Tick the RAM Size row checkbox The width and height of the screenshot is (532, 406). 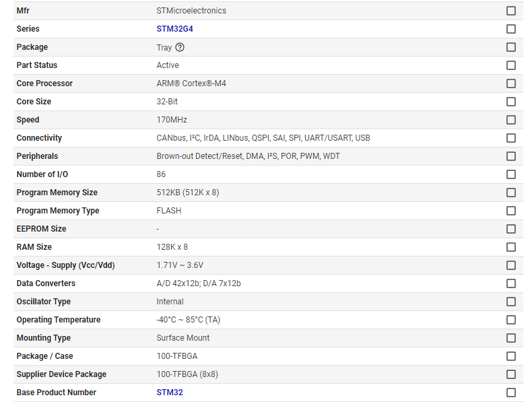coord(511,247)
